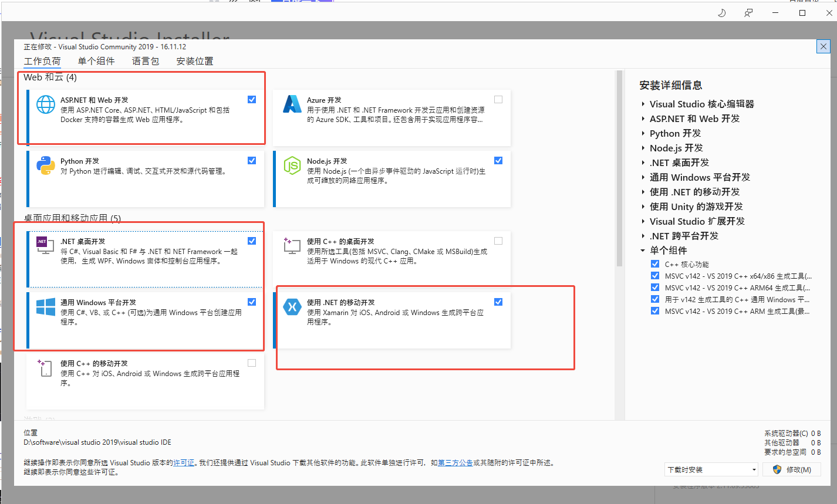Close the modify dialog with the X button
This screenshot has width=837, height=504.
(824, 46)
